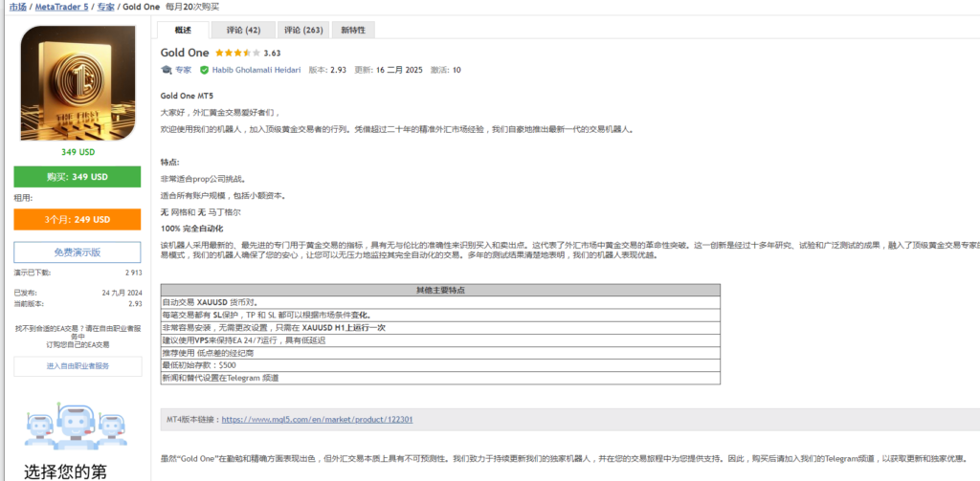The image size is (980, 481).
Task: Click the 每笔交易都有 SL保护 table row
Action: coord(440,315)
